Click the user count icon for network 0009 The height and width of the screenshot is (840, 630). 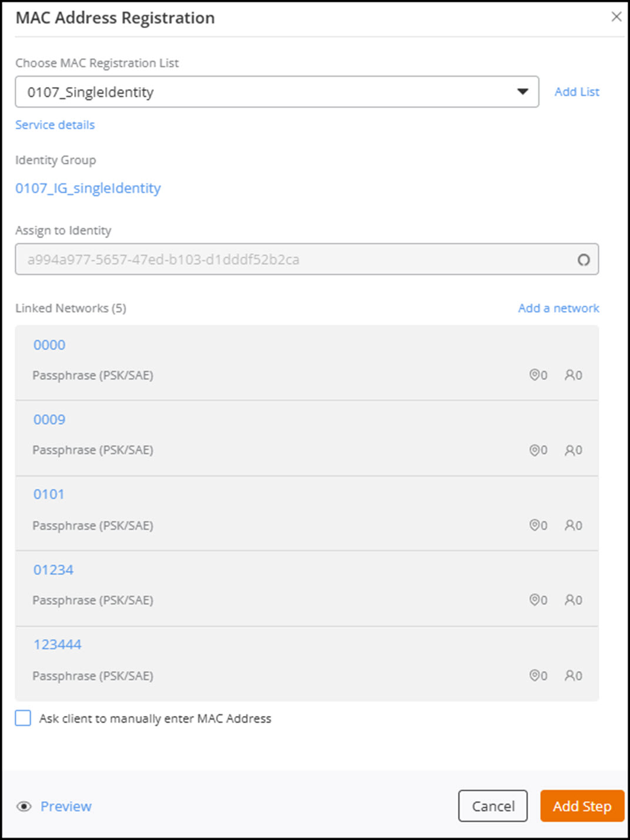point(569,450)
